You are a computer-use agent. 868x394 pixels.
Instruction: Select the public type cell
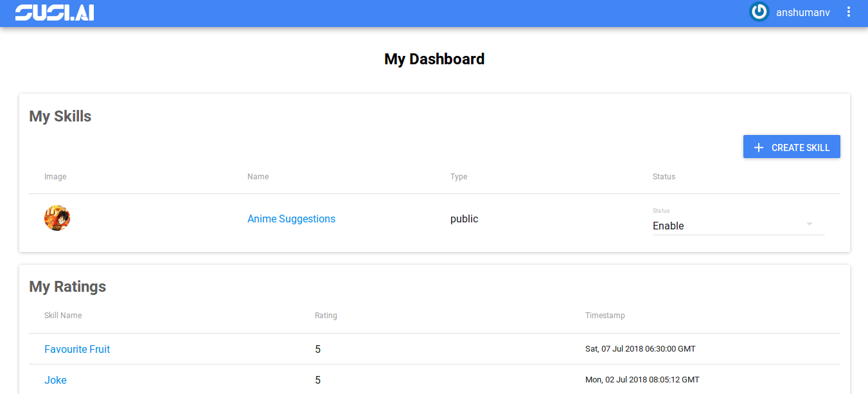(x=464, y=219)
